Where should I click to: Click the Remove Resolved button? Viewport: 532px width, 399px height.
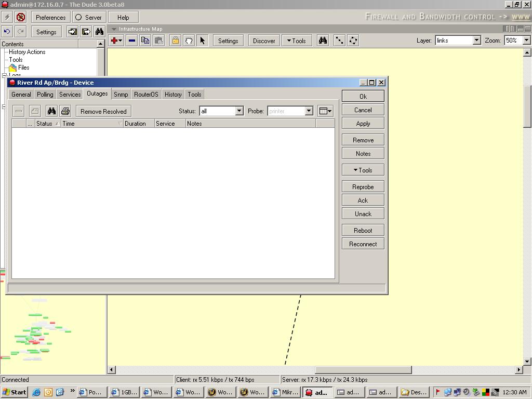click(x=103, y=111)
